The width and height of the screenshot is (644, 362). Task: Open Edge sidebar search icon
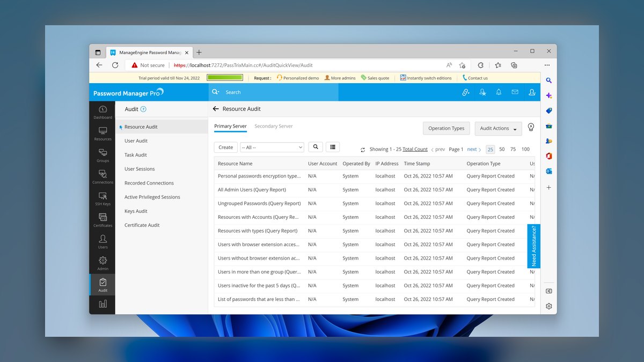pos(548,80)
